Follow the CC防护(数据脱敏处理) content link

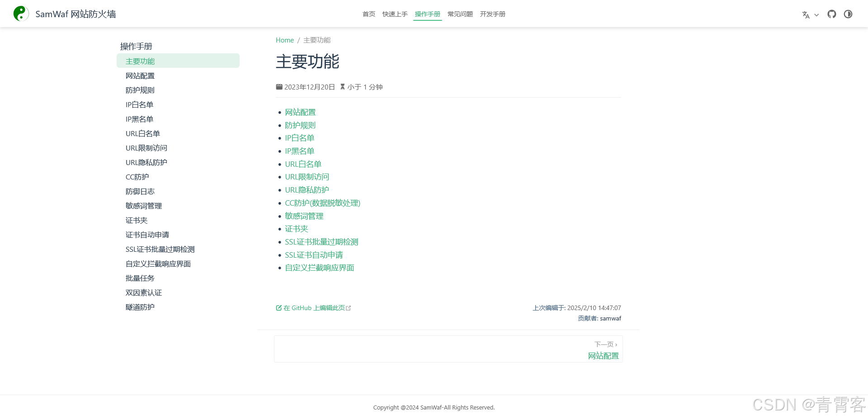tap(322, 203)
